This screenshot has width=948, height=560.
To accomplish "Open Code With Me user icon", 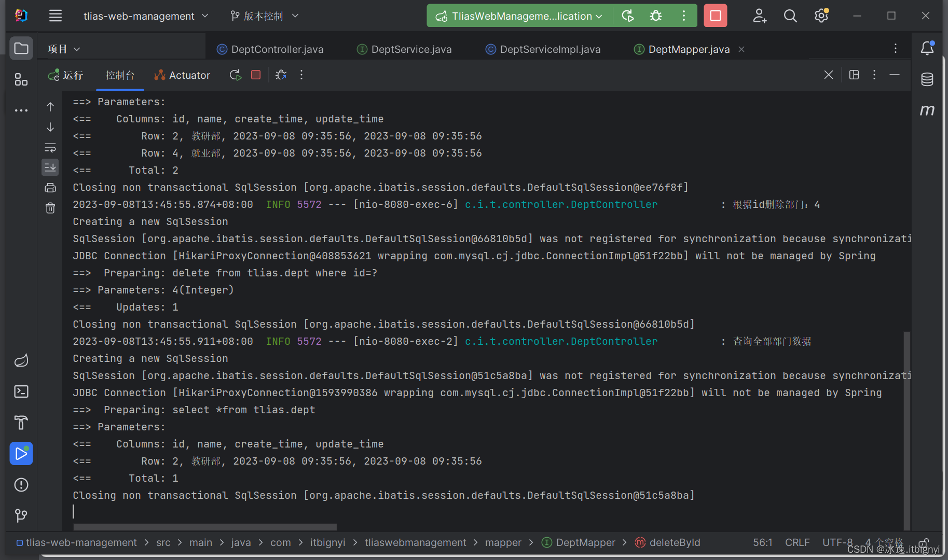I will (x=760, y=16).
